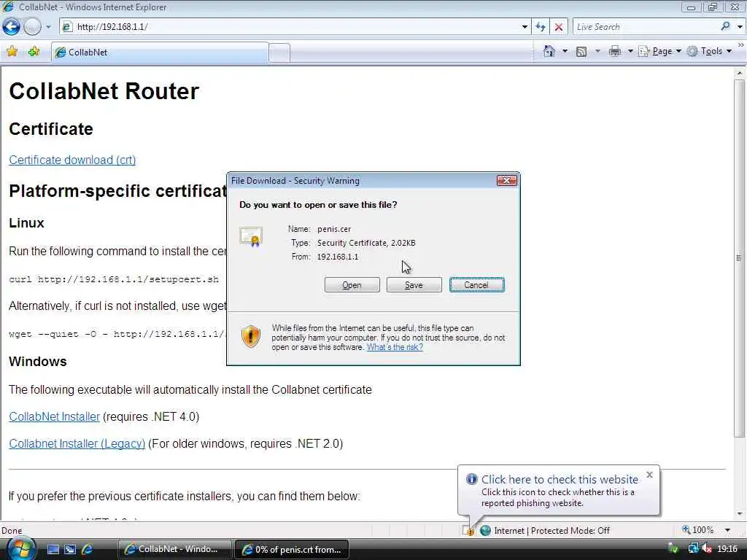Click Internet Protected Mode Off status
The image size is (747, 560).
click(551, 531)
